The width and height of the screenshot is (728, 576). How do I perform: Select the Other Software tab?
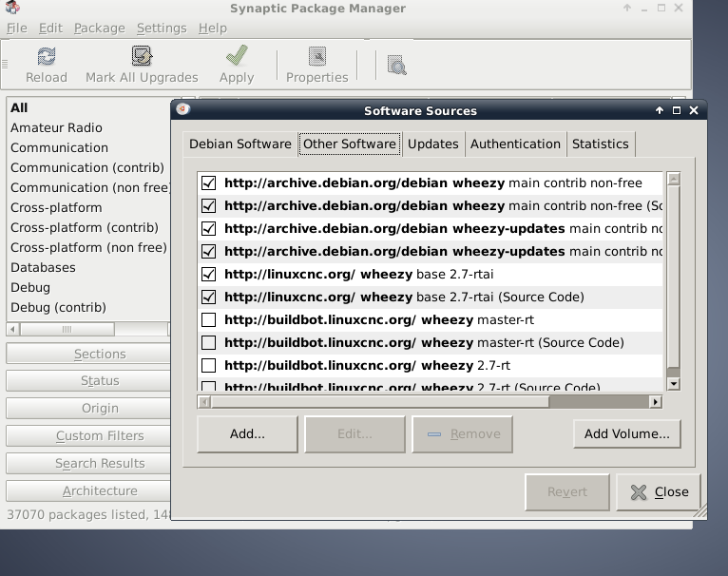350,144
